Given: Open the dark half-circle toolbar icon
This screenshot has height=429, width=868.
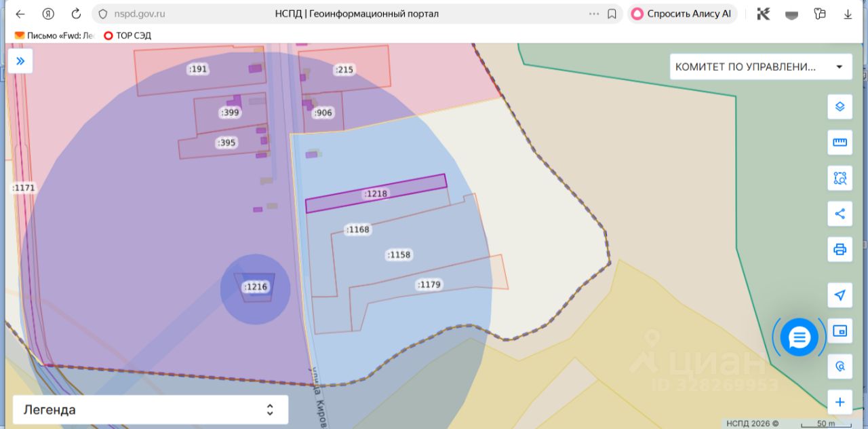Looking at the screenshot, I should coord(791,14).
